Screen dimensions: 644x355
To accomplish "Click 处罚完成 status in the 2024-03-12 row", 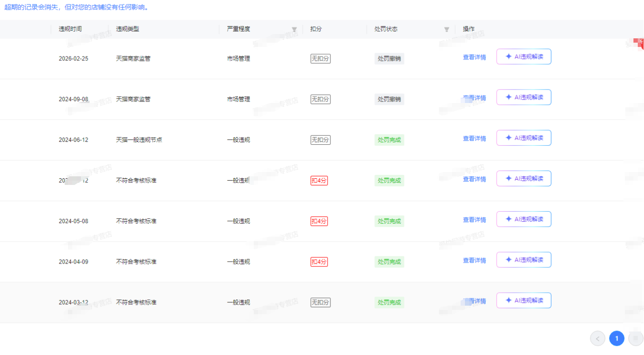I will click(389, 303).
